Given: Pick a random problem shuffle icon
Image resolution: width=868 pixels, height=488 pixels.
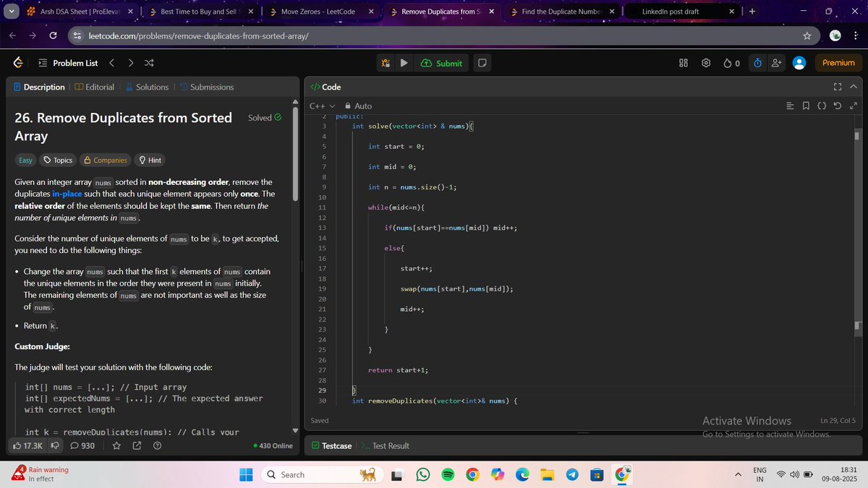Looking at the screenshot, I should point(148,63).
